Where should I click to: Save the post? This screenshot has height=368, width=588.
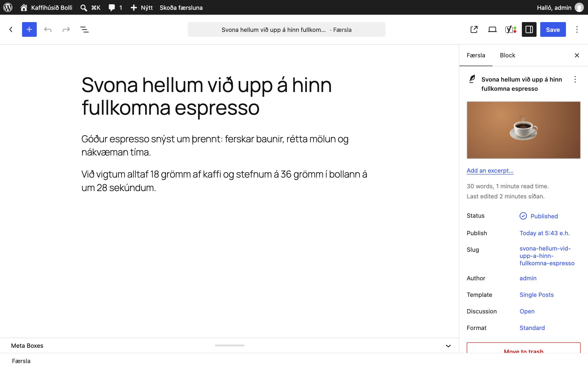(553, 29)
